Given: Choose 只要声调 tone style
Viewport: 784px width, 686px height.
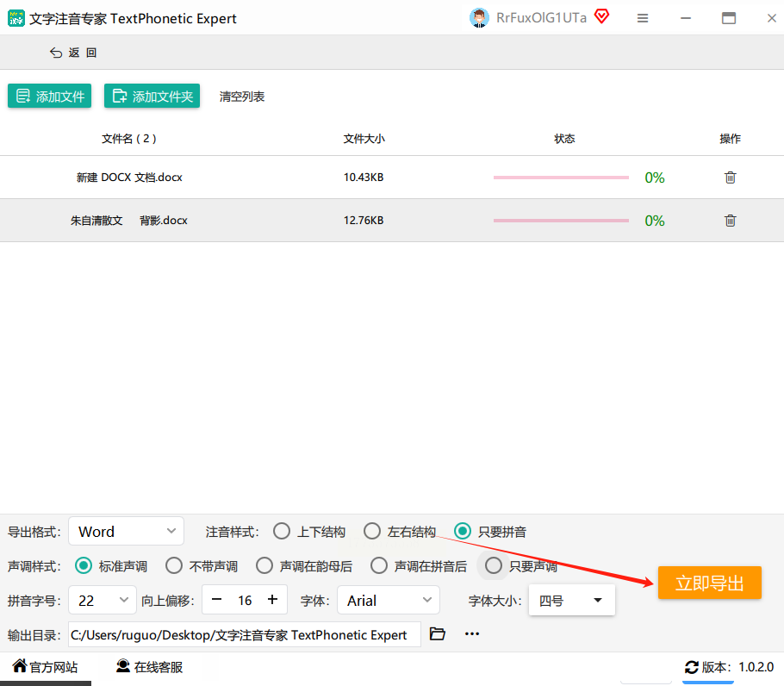Looking at the screenshot, I should tap(521, 566).
